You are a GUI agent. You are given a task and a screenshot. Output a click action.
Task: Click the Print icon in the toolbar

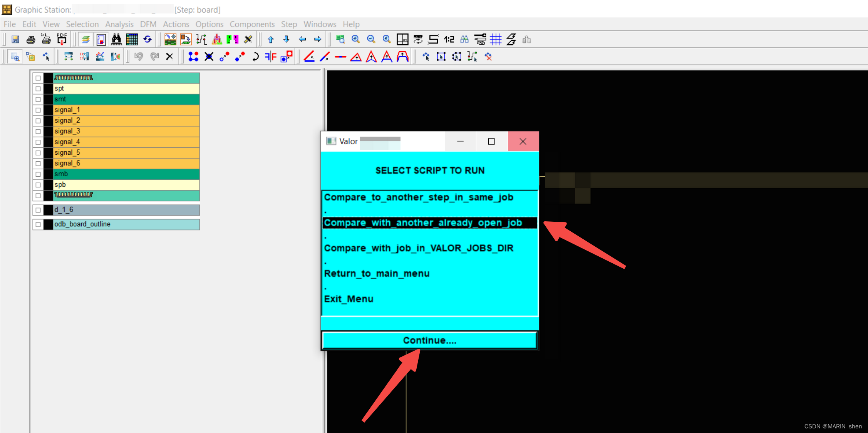[30, 39]
